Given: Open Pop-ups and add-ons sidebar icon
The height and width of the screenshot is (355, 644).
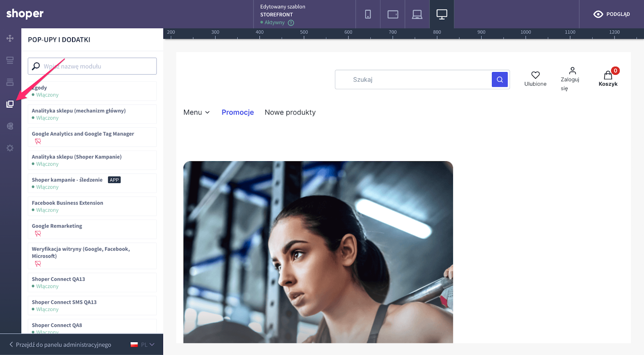Looking at the screenshot, I should (x=10, y=104).
